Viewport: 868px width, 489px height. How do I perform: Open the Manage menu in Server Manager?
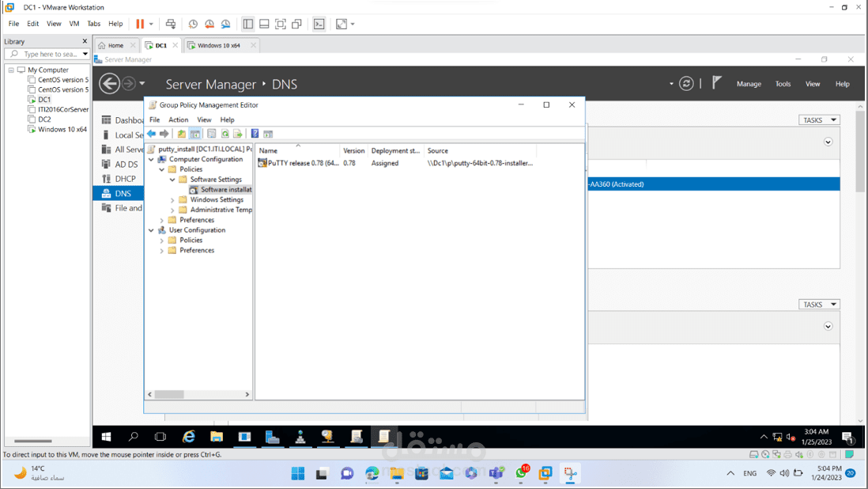749,84
